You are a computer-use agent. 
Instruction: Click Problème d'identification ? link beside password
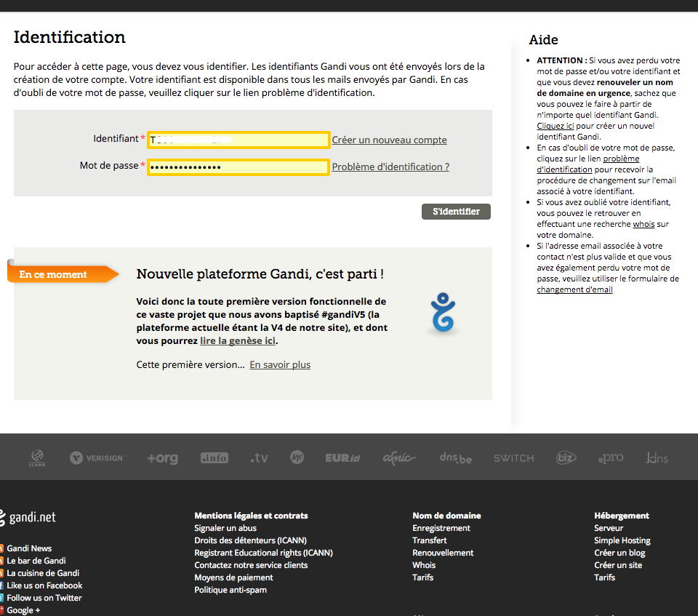coord(391,167)
